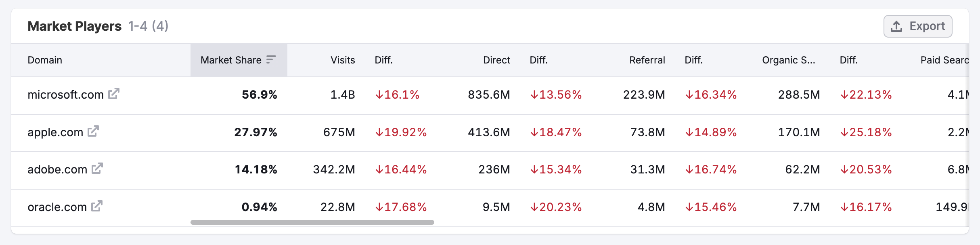The image size is (980, 245).
Task: Open microsoft.com external link icon
Action: coord(114,94)
